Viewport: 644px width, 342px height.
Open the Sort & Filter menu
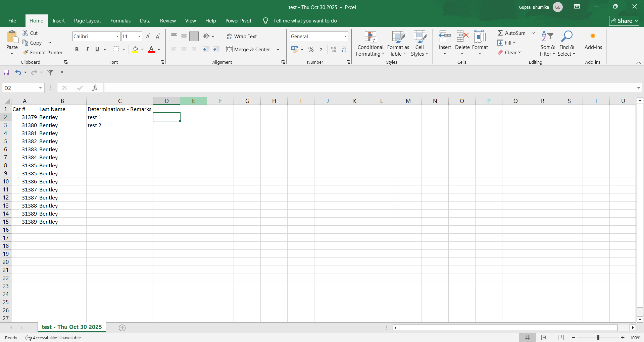point(547,44)
